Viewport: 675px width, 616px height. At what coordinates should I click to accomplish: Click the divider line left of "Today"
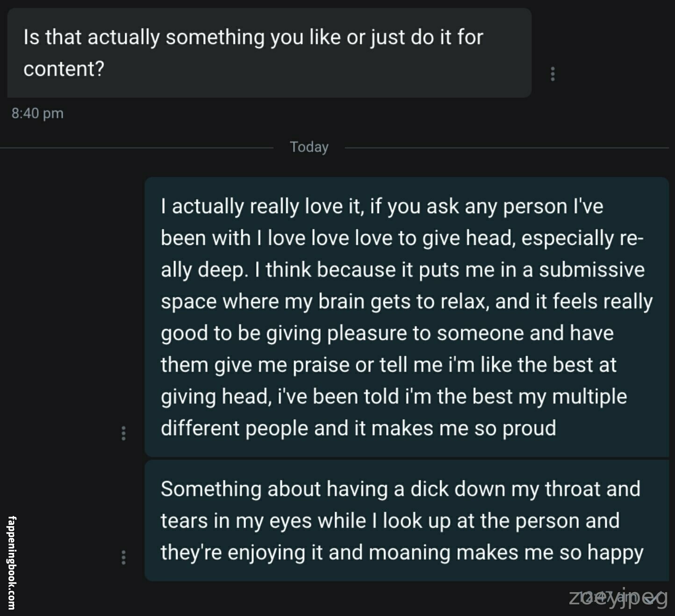(x=136, y=148)
